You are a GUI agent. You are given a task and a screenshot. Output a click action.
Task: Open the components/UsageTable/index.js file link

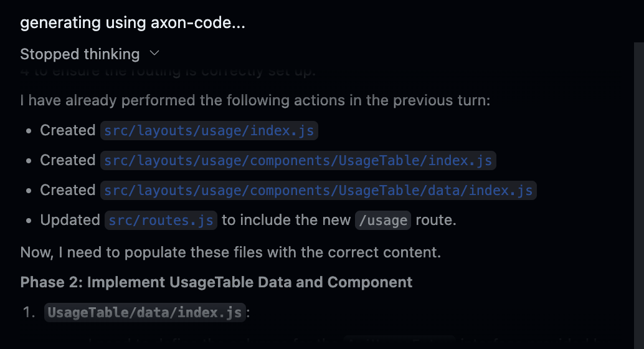[x=298, y=161]
